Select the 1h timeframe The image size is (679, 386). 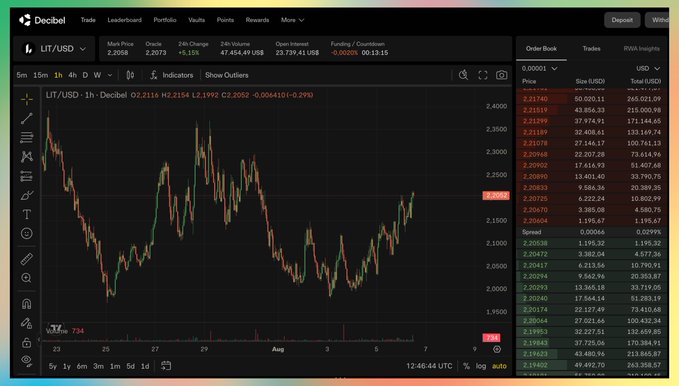tap(58, 75)
